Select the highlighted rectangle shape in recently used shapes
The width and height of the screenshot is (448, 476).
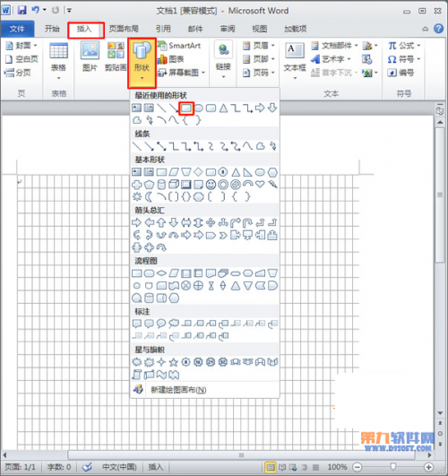[x=186, y=108]
